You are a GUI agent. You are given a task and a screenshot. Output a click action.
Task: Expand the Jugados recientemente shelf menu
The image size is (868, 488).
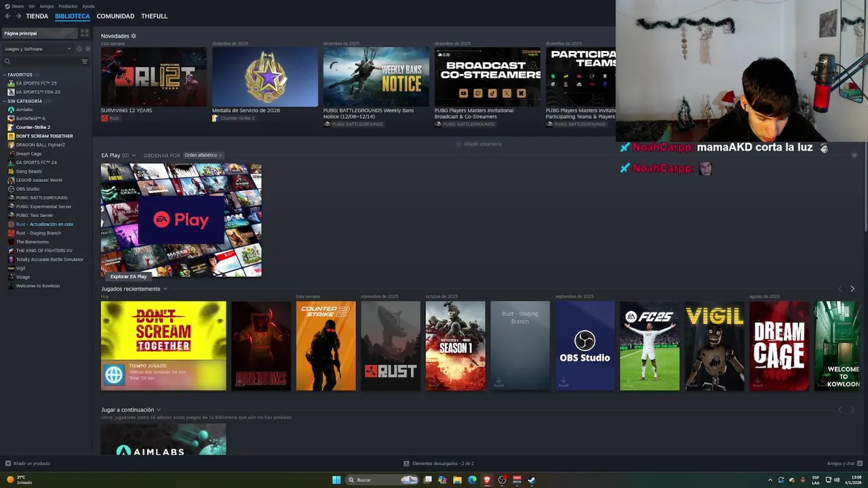tap(165, 289)
